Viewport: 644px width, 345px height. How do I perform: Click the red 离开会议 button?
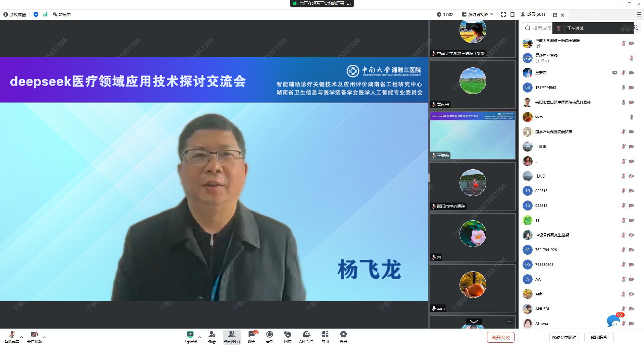pos(500,337)
